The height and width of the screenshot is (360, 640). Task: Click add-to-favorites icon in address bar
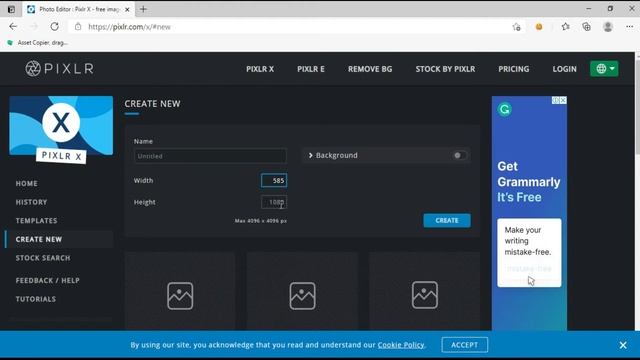click(x=516, y=27)
